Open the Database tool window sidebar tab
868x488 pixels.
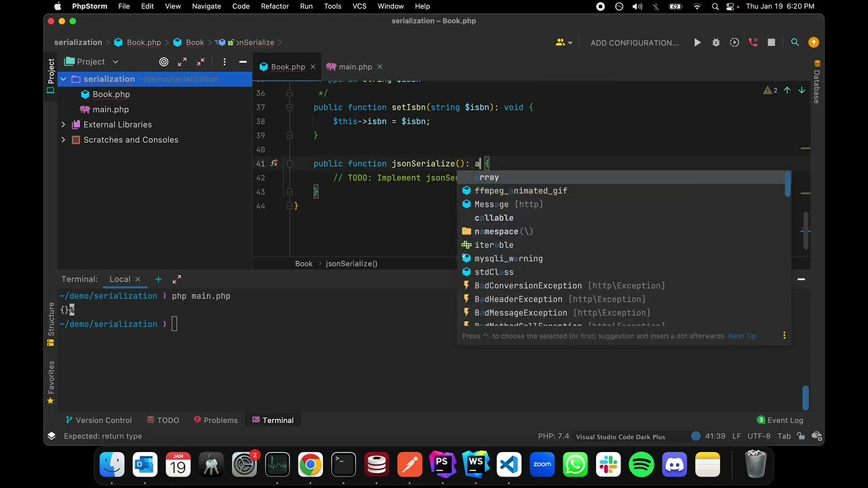coord(816,81)
